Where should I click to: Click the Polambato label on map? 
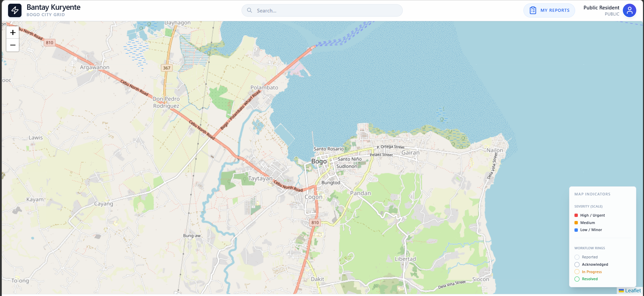(x=264, y=87)
